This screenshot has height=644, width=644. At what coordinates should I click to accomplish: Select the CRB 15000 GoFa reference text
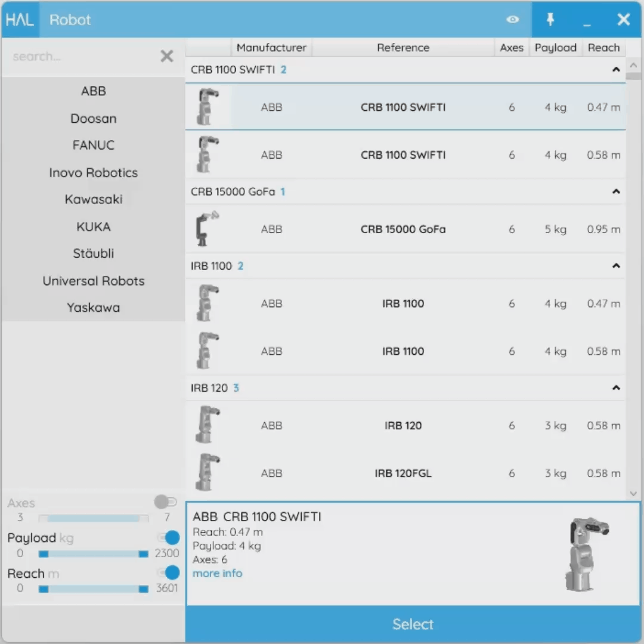(x=403, y=229)
